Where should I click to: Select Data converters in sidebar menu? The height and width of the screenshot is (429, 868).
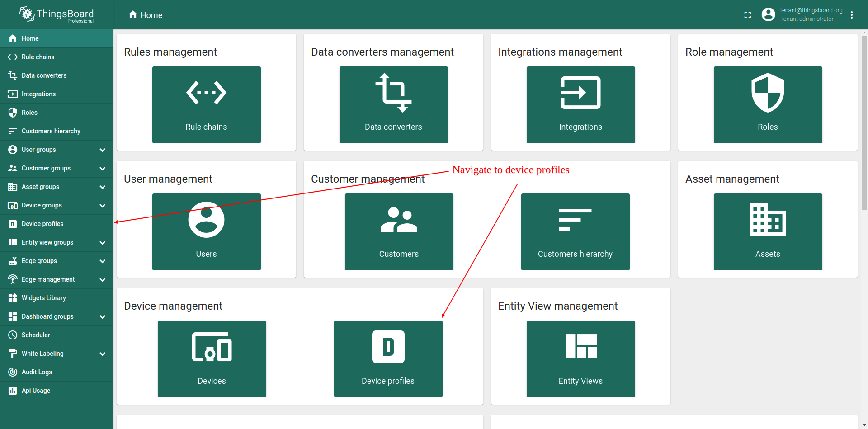pyautogui.click(x=57, y=75)
